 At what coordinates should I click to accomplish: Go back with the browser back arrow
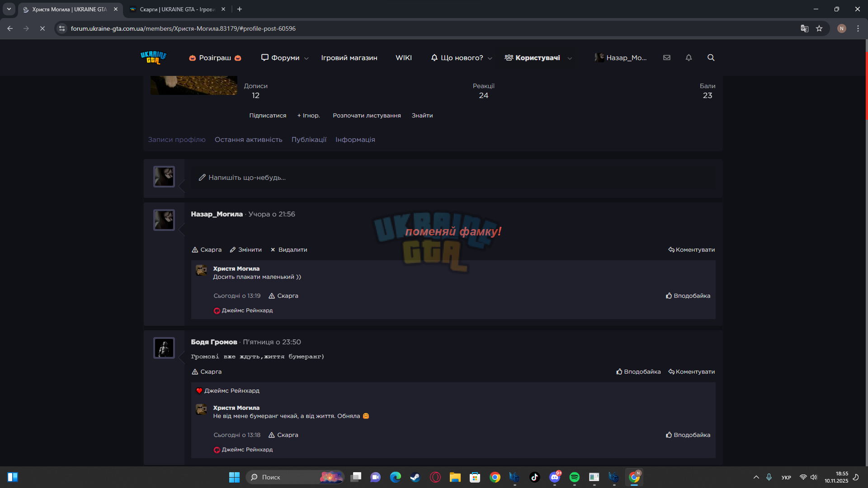[10, 28]
